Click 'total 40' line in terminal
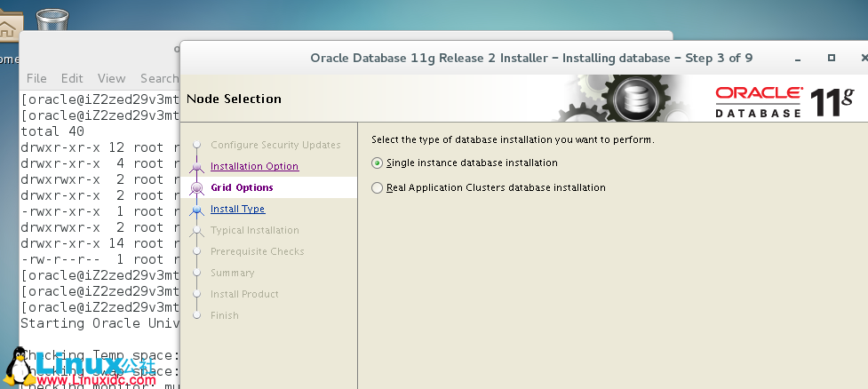Viewport: 868px width, 389px height. coord(52,131)
